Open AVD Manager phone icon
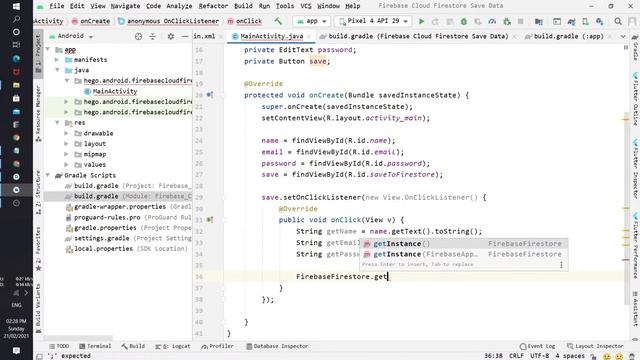Viewport: 640px width, 360px height. [585, 21]
